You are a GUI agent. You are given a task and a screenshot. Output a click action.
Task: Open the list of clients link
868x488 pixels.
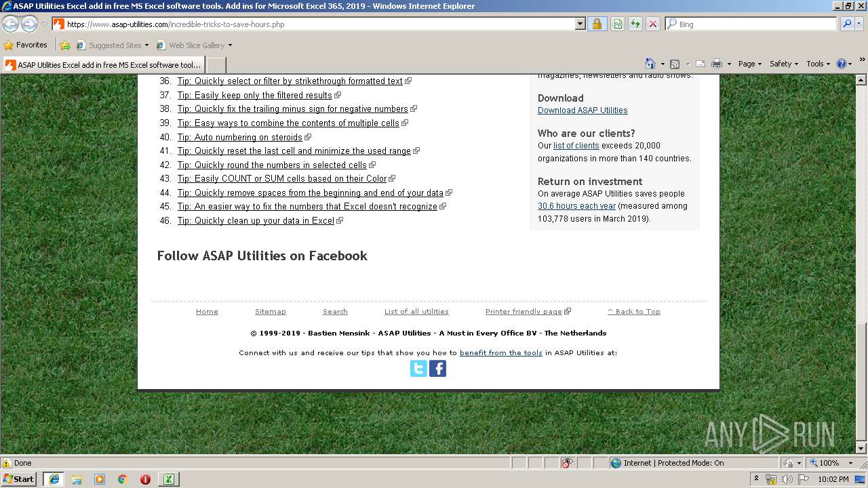point(576,146)
